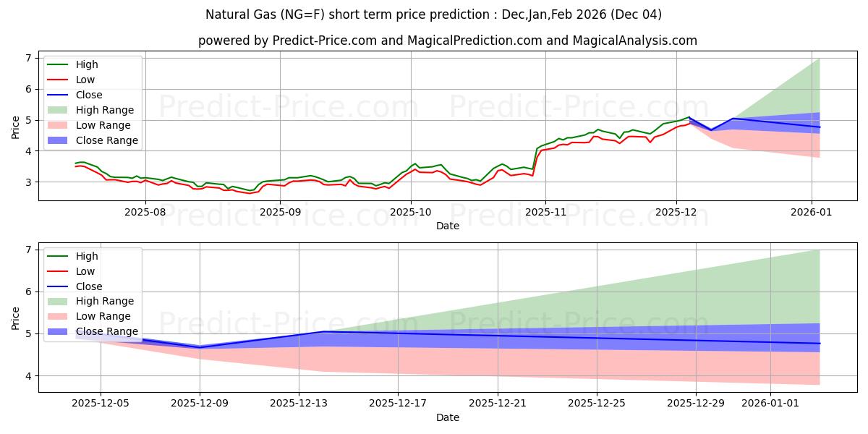Click the 2025-08 tick on the top x-axis

point(145,212)
